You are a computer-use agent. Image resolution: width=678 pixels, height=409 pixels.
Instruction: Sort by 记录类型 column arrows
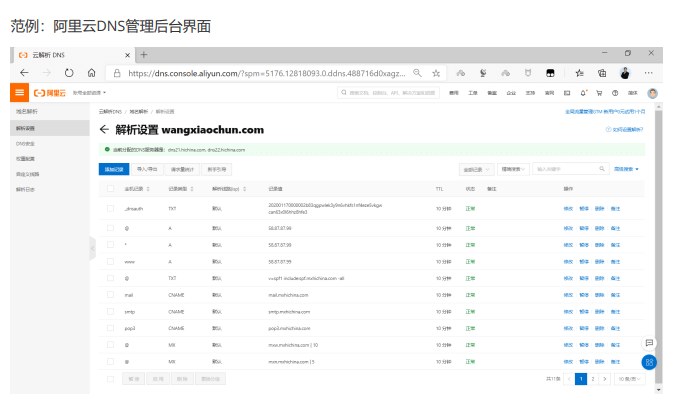pyautogui.click(x=192, y=189)
